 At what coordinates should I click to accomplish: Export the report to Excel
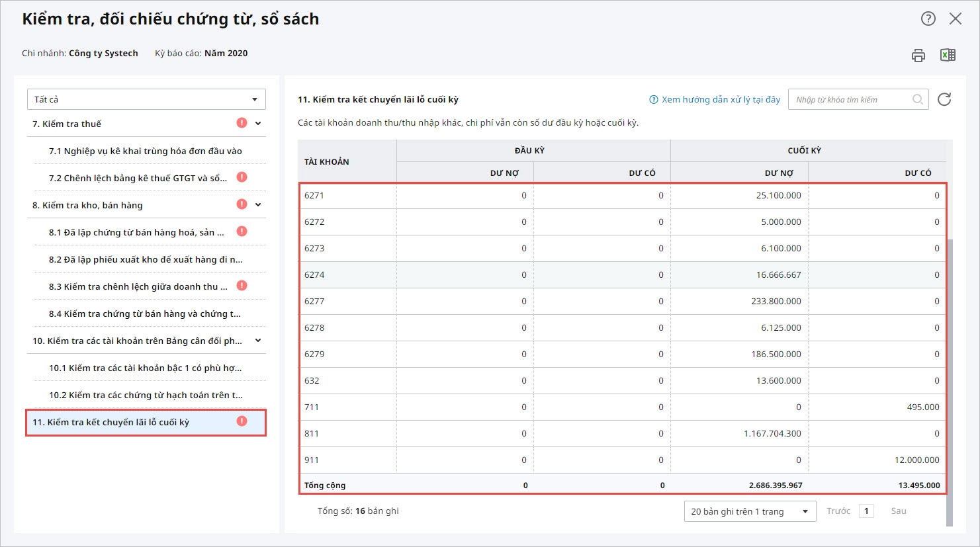pyautogui.click(x=948, y=55)
